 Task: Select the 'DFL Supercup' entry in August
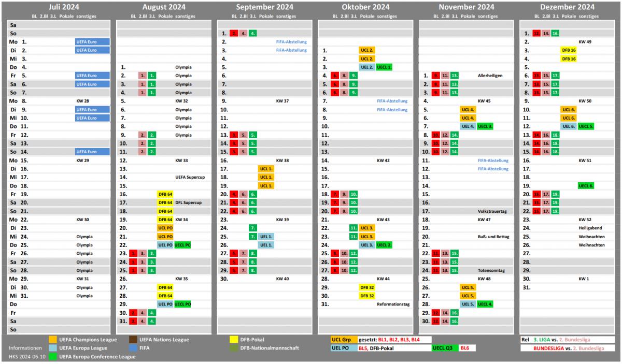pos(188,203)
